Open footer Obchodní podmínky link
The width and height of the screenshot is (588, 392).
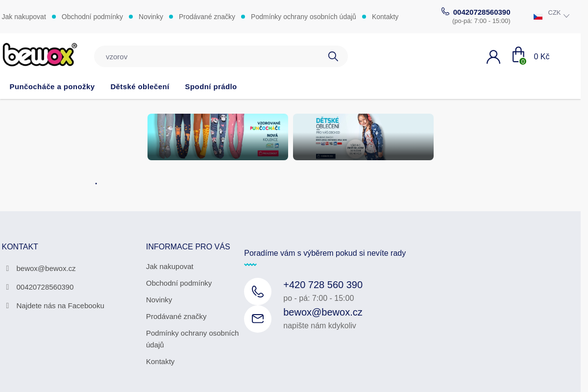pos(179,283)
